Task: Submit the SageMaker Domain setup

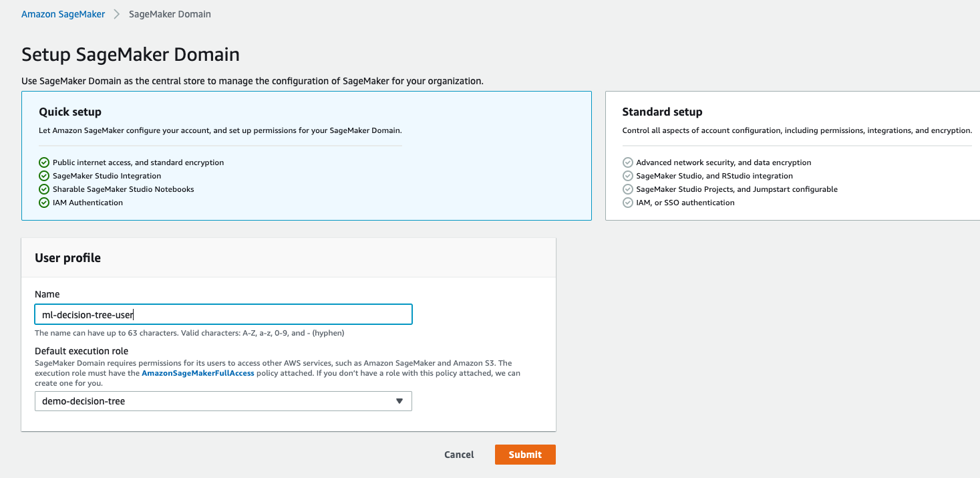Action: [x=525, y=454]
